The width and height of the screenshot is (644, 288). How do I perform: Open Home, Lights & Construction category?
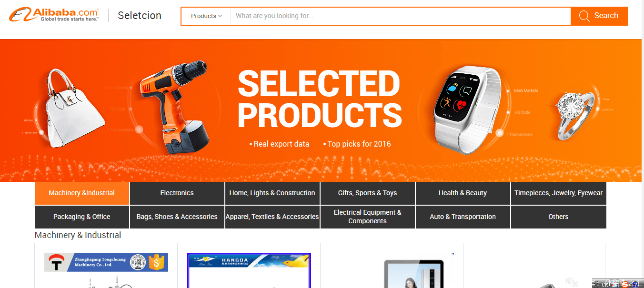pos(272,193)
